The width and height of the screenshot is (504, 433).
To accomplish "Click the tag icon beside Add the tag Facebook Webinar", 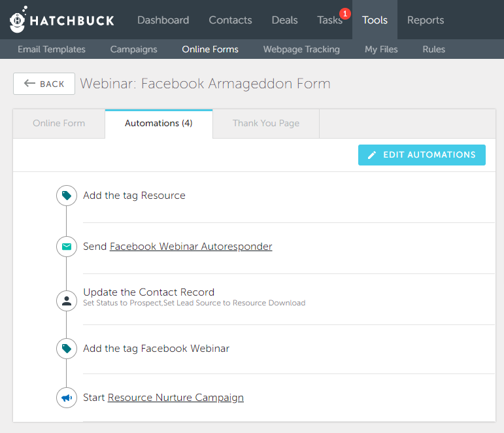I will [67, 349].
